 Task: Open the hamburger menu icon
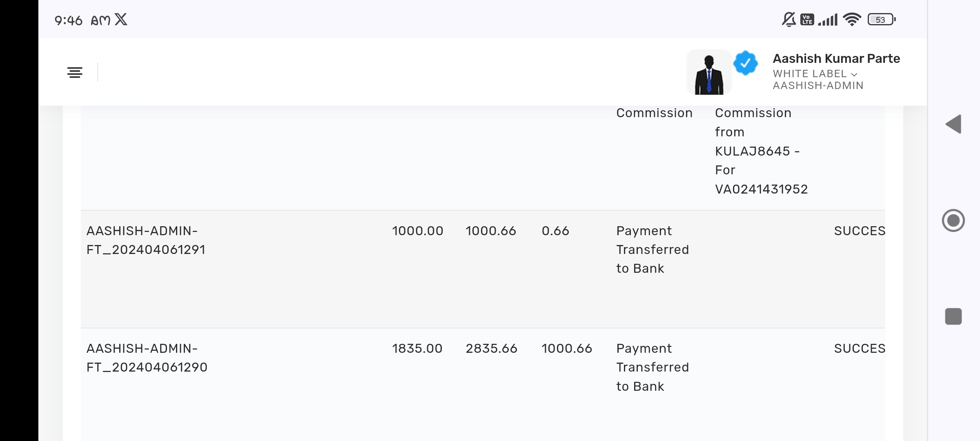(75, 72)
